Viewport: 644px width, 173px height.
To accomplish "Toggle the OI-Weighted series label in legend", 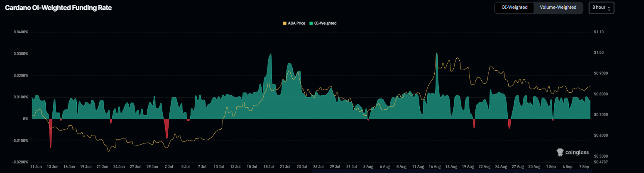I will (x=325, y=23).
